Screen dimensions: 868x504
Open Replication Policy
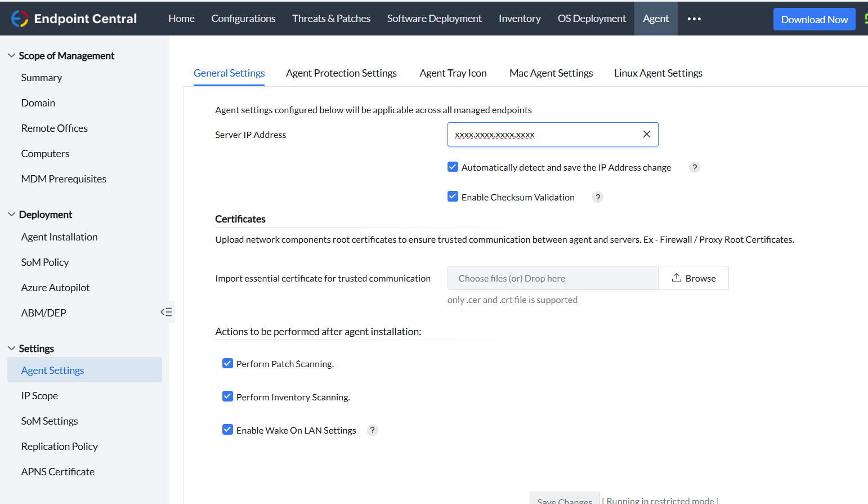tap(60, 447)
